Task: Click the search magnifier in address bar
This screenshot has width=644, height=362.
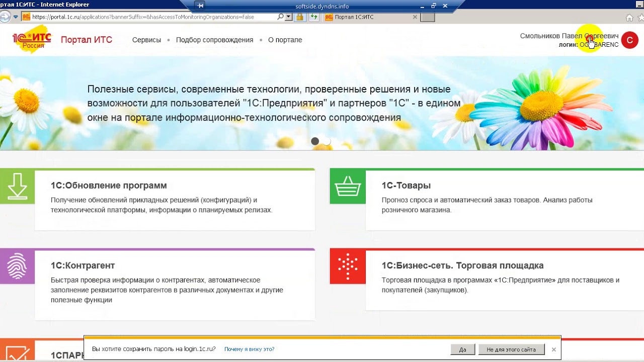Action: 280,17
